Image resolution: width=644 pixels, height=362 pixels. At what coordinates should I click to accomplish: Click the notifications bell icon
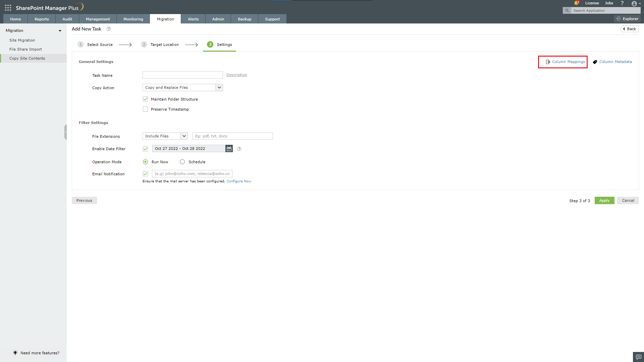pos(576,3)
